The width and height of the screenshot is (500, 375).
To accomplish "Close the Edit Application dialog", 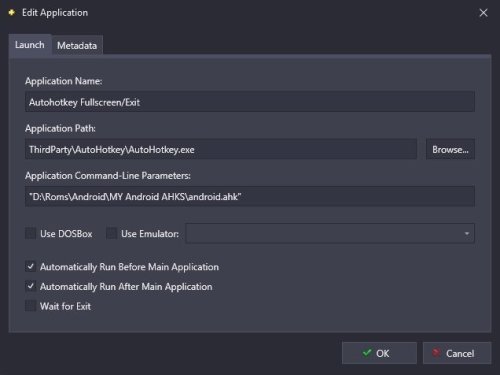I will pos(483,13).
